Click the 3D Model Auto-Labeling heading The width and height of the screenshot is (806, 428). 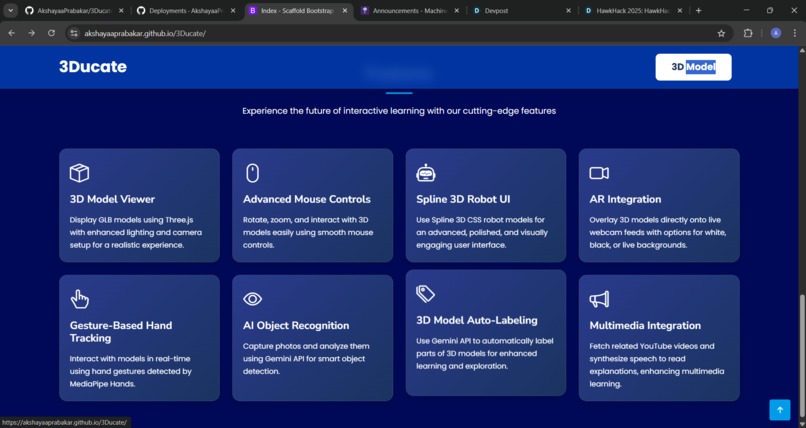click(x=477, y=320)
